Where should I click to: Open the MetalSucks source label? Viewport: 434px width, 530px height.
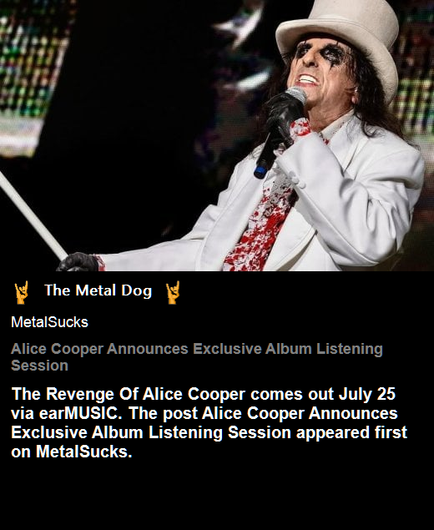point(50,322)
